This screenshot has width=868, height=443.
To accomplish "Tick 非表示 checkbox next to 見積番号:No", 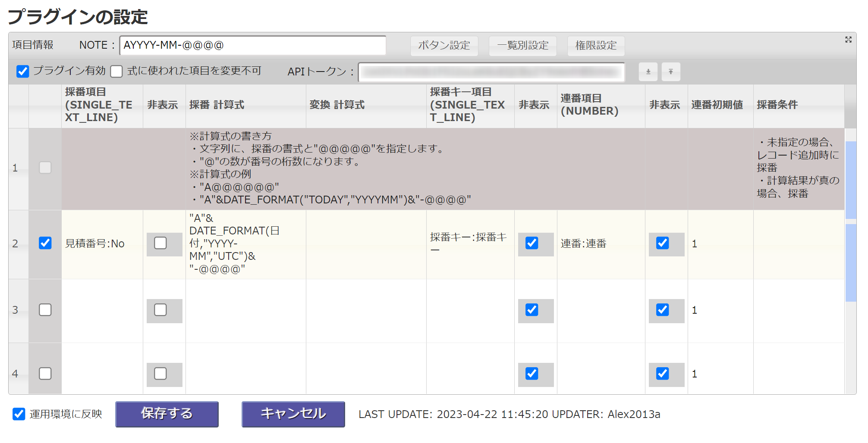I will pos(160,243).
